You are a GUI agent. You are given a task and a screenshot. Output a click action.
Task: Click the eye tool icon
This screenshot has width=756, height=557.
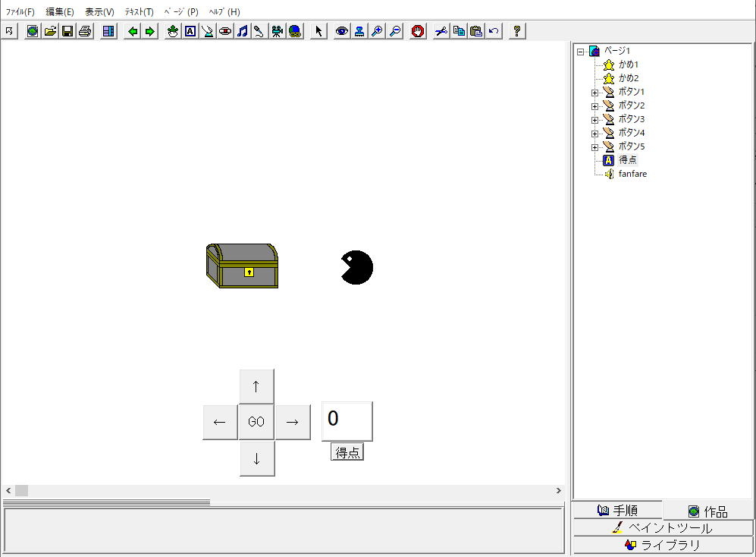coord(341,31)
